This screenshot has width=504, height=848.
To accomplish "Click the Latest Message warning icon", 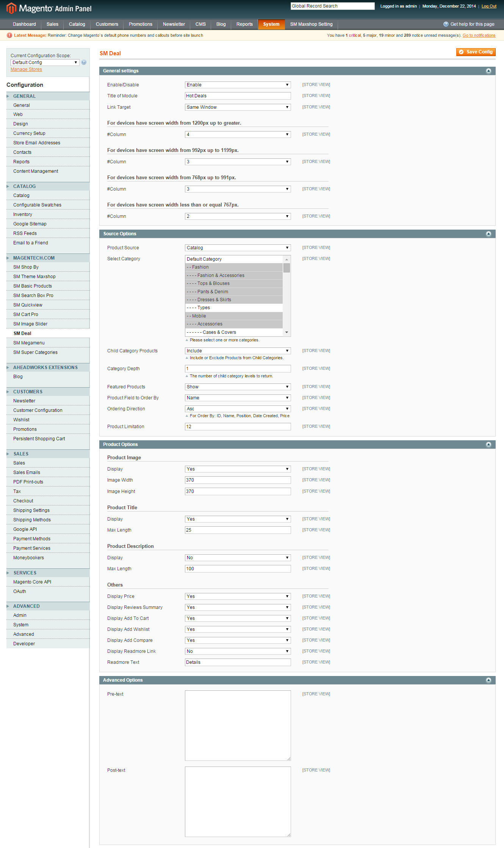I will click(x=9, y=35).
